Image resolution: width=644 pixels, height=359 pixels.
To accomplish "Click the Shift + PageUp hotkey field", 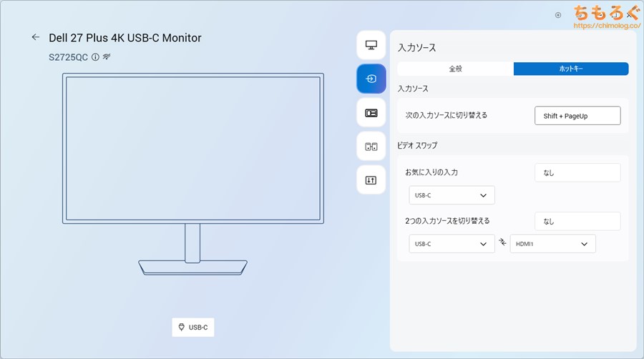I will 577,116.
